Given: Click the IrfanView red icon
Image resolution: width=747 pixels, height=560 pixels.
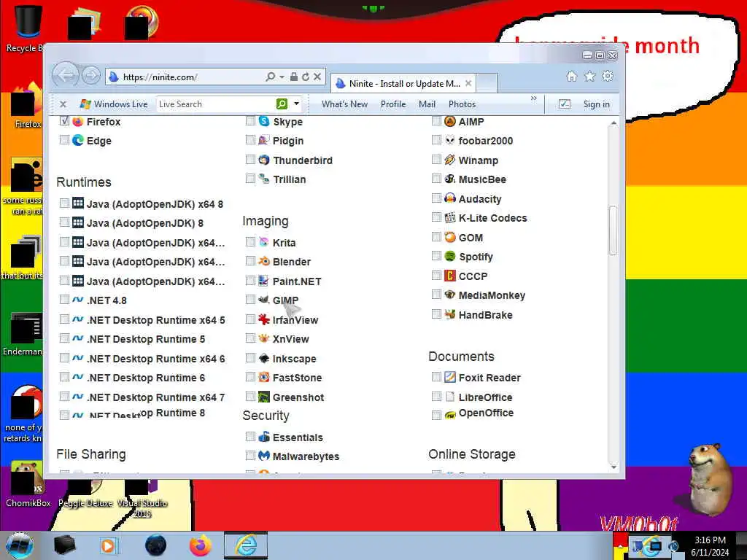Looking at the screenshot, I should click(264, 319).
